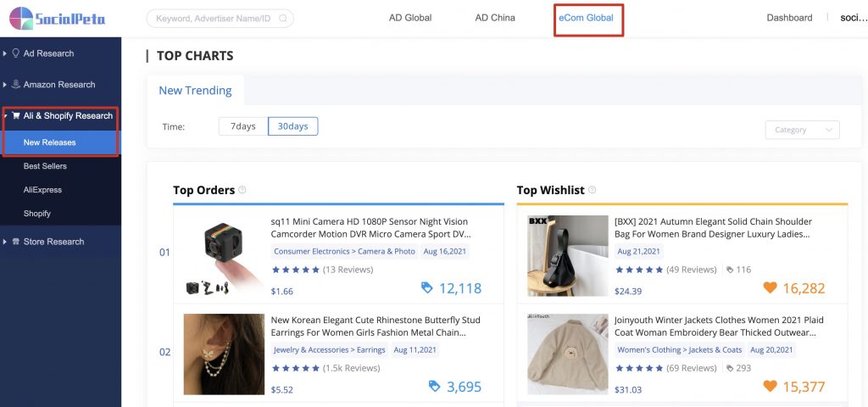Click the (13 Reviews) text

coord(348,270)
